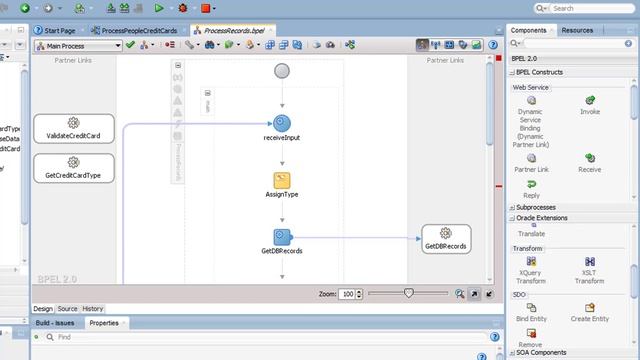Click the Zoom percentage input field
The width and height of the screenshot is (640, 360).
[x=347, y=294]
